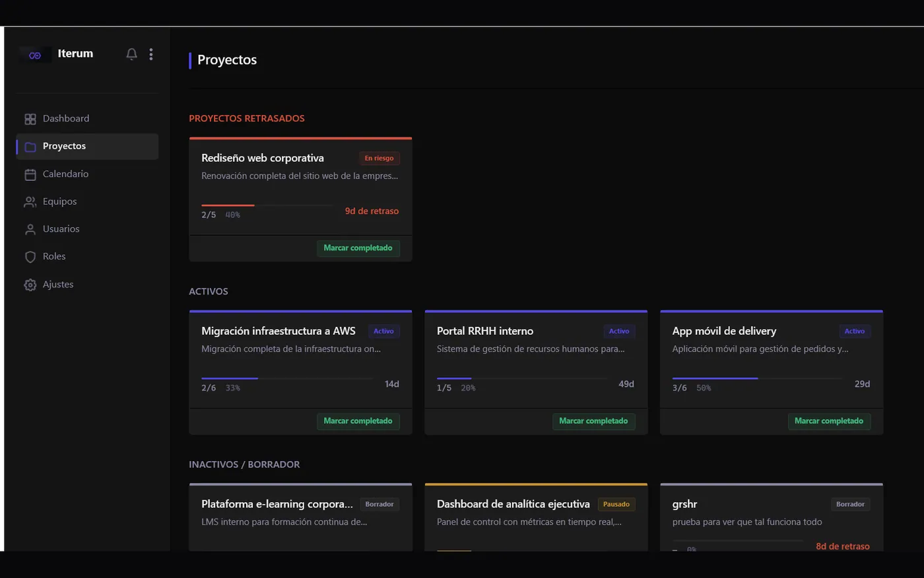This screenshot has height=578, width=924.
Task: Click 'LMS interno para formación continua' description
Action: click(x=284, y=522)
